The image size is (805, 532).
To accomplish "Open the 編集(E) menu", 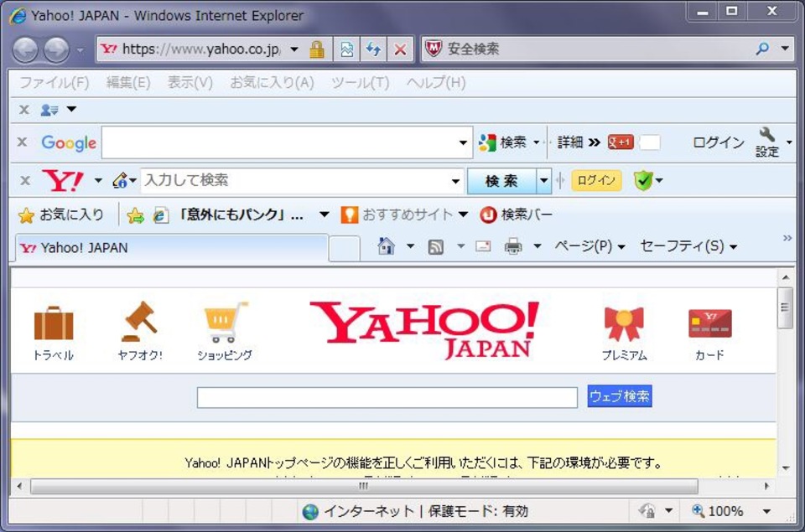I will coord(127,83).
